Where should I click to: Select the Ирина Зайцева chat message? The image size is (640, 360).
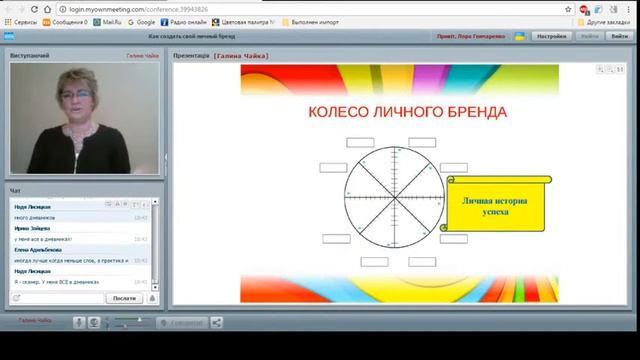point(81,234)
